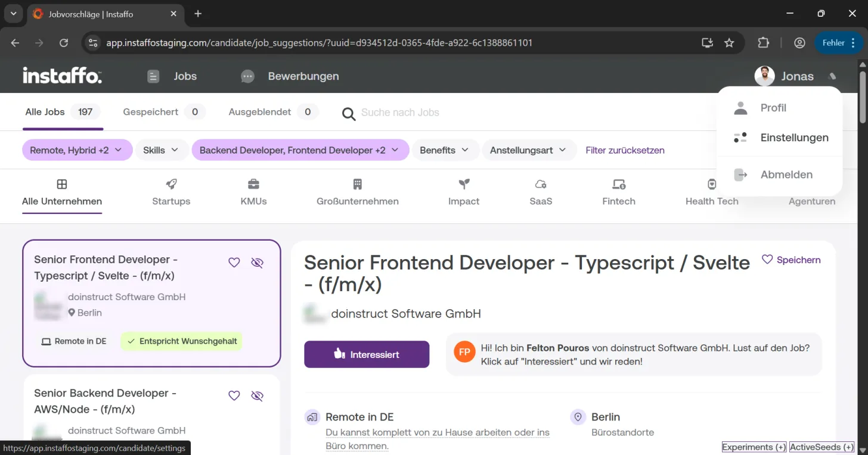Viewport: 868px width, 455px height.
Task: Expand the Anstellungsart filter
Action: pos(529,150)
